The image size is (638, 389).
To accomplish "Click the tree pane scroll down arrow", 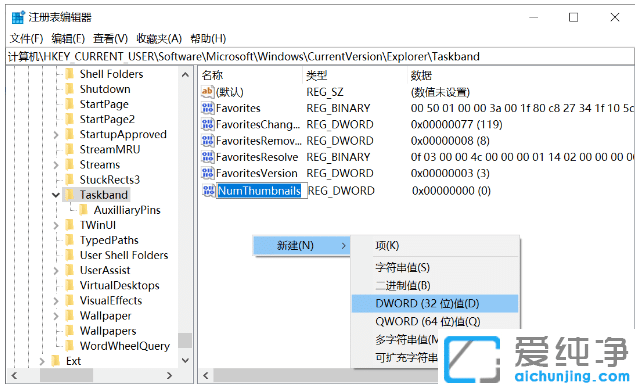I will (x=185, y=361).
